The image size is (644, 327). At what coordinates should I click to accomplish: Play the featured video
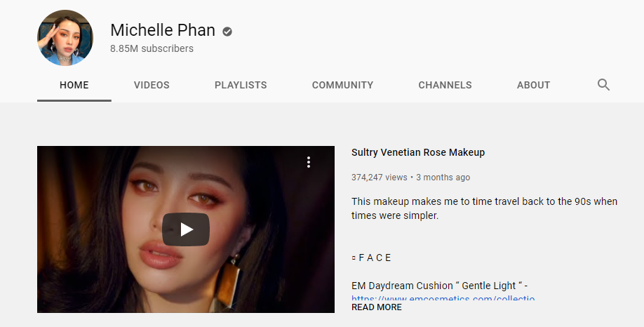186,229
